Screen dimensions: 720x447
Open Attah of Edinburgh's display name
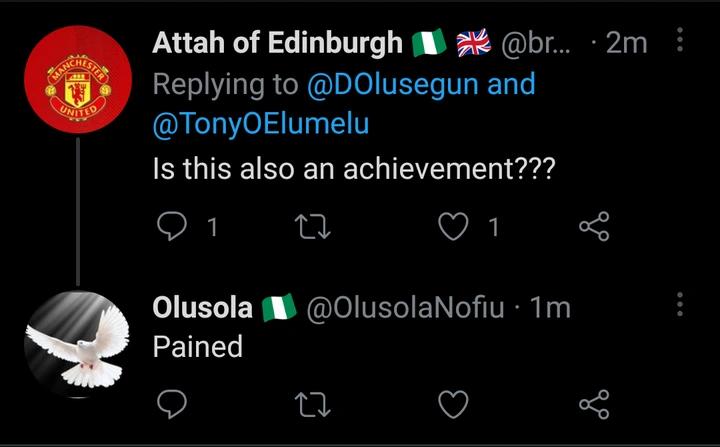pyautogui.click(x=278, y=43)
